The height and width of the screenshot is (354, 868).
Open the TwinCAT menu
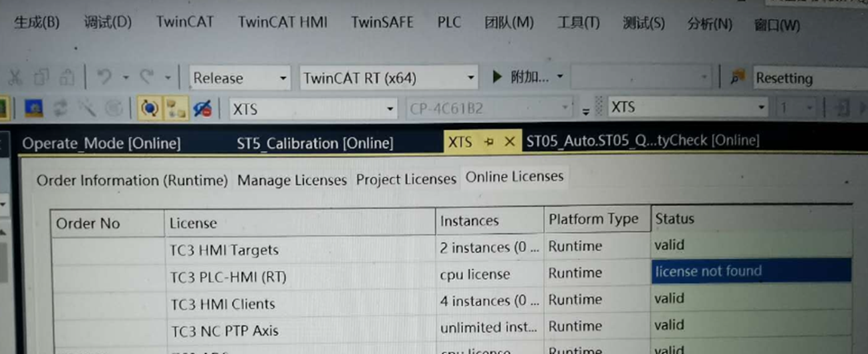(x=185, y=22)
